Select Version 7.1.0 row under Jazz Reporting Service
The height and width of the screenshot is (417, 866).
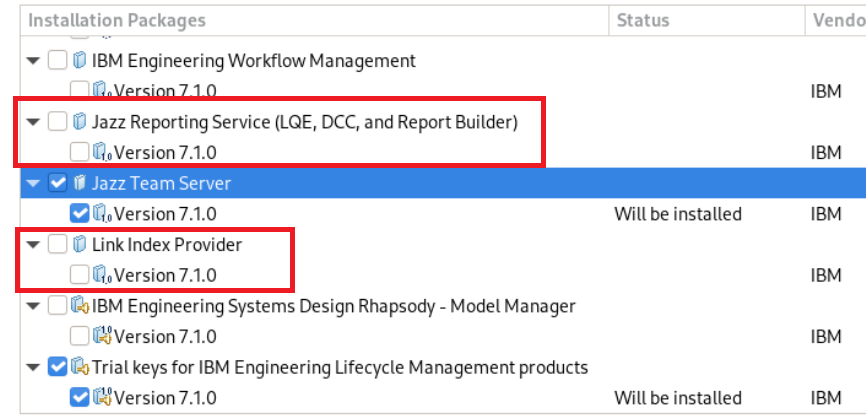click(165, 153)
